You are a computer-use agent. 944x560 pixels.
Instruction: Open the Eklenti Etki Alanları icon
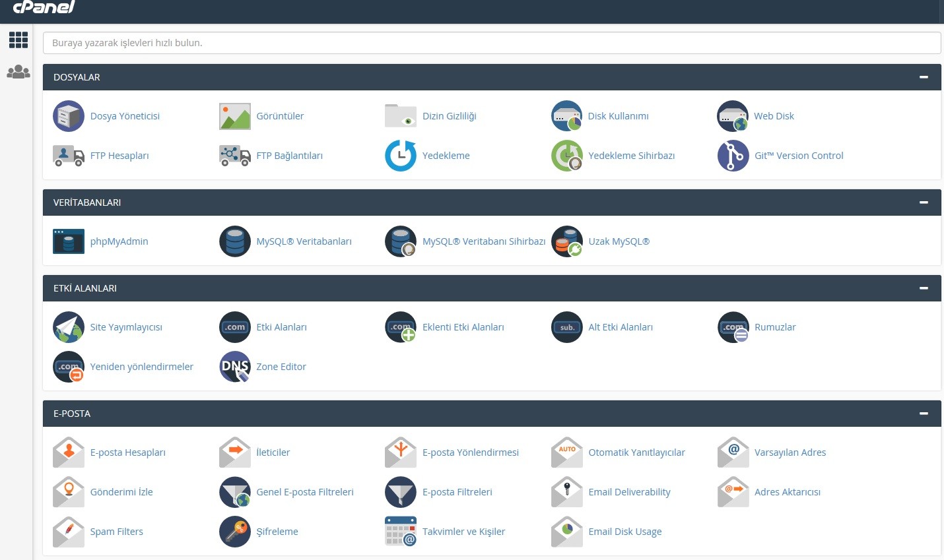coord(401,327)
